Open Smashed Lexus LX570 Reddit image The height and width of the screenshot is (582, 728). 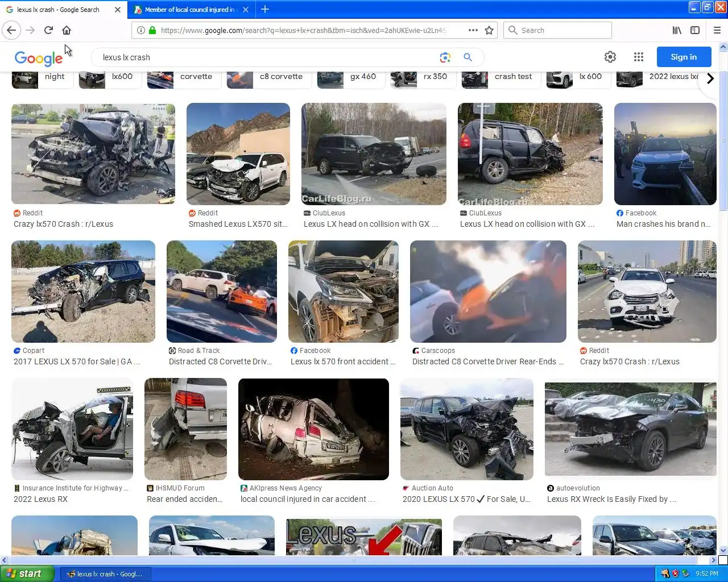coord(238,153)
